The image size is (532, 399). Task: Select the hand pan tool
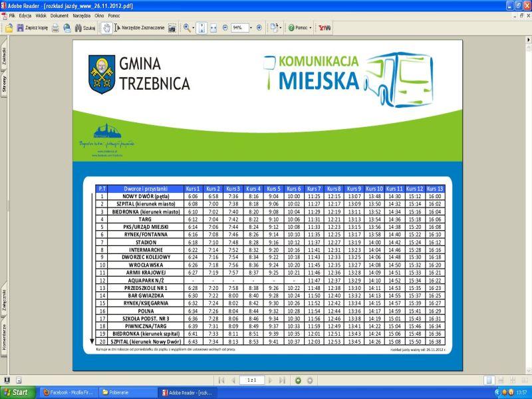(x=106, y=28)
